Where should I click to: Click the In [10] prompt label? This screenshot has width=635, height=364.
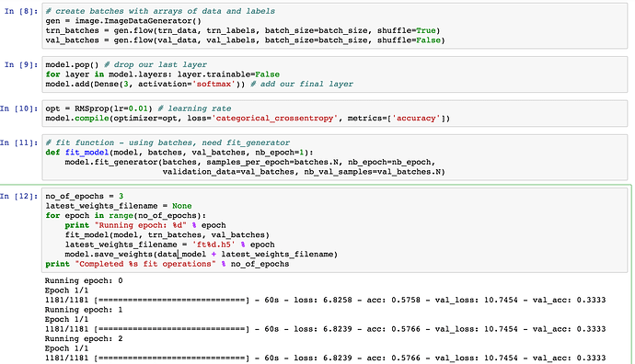click(19, 108)
